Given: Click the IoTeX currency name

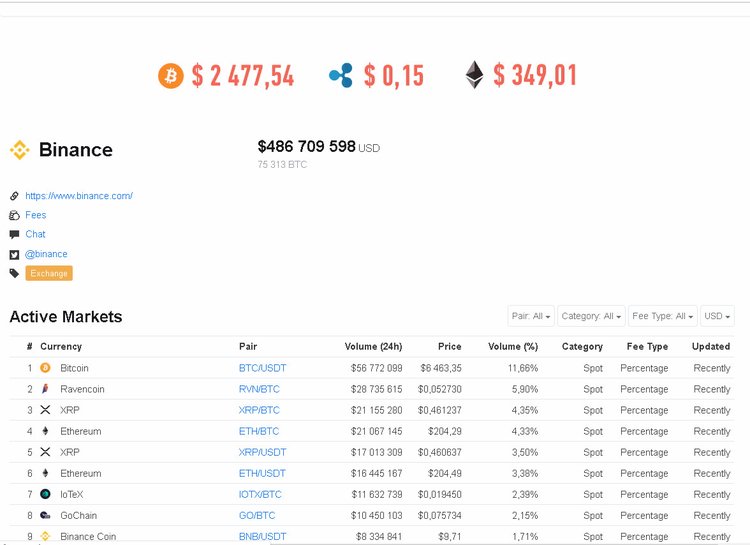Looking at the screenshot, I should (72, 494).
